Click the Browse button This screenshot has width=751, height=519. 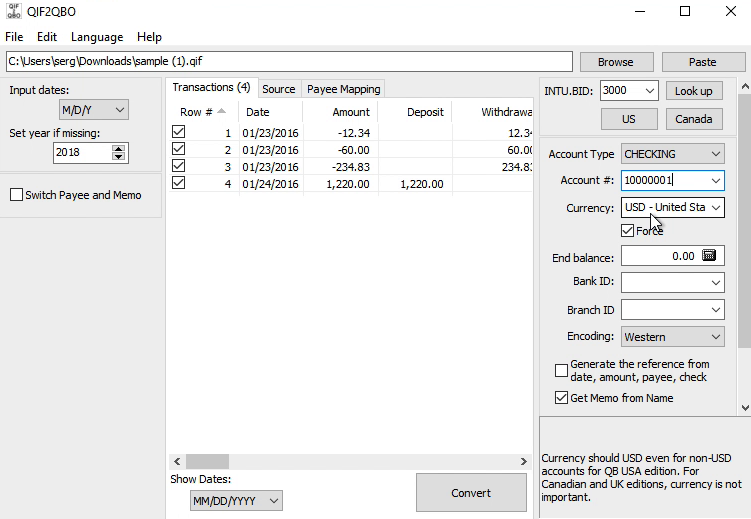[x=616, y=62]
